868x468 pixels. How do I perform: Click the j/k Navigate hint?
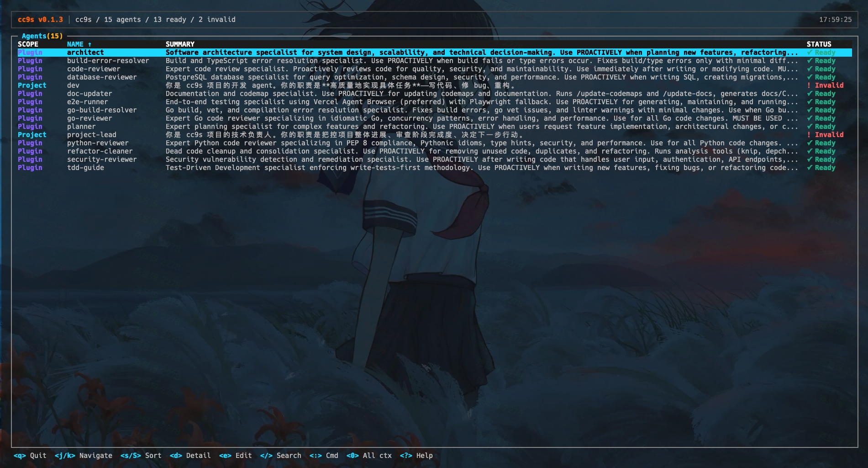tap(84, 456)
